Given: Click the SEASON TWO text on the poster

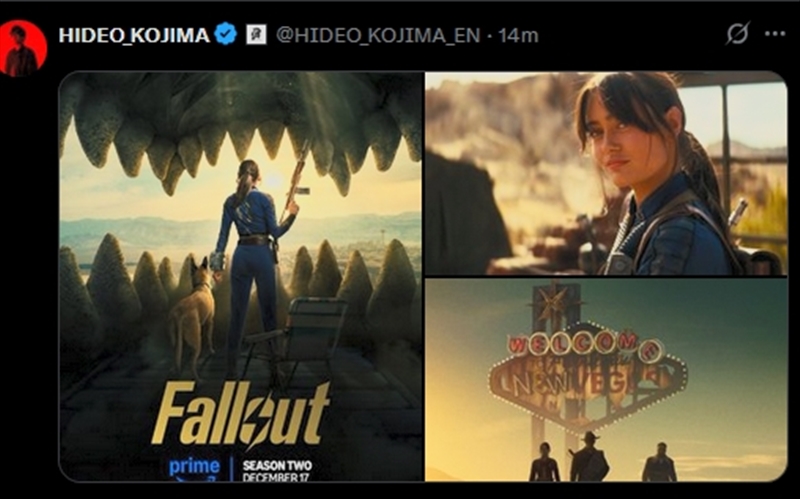Looking at the screenshot, I should coord(277,465).
